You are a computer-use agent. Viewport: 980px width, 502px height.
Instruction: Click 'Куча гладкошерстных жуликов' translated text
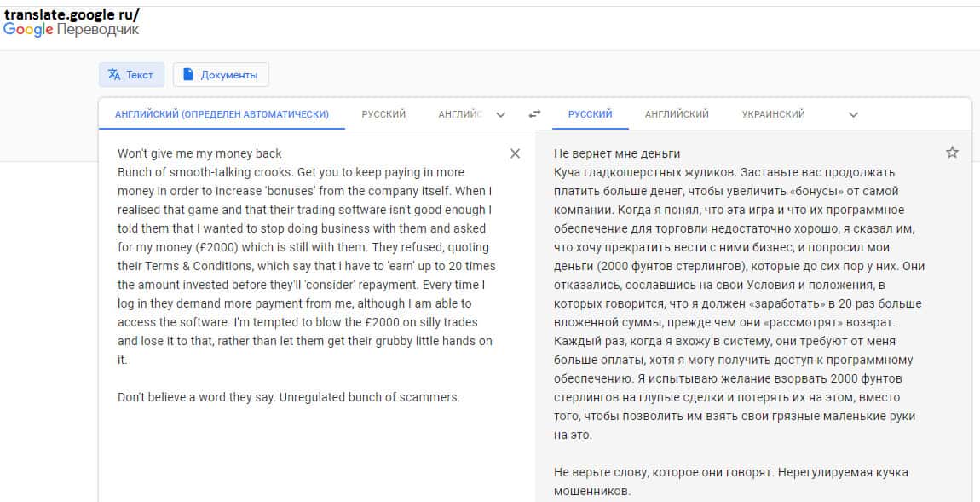645,172
